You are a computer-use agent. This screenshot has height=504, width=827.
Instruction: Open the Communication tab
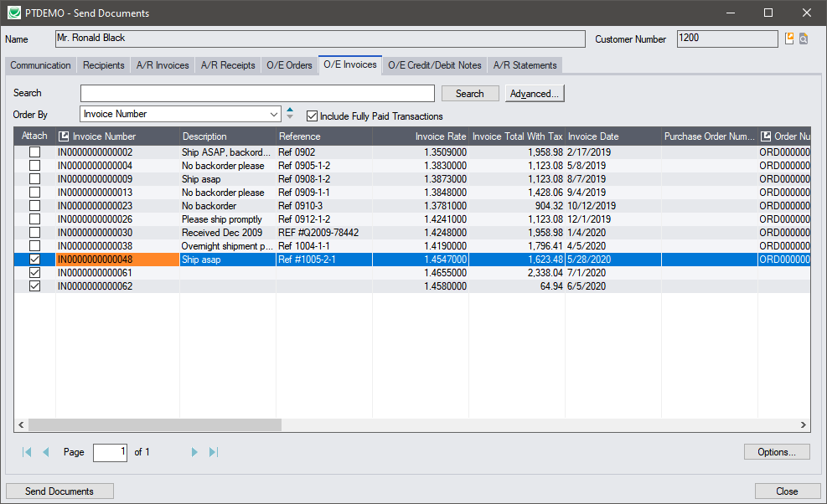[x=40, y=65]
